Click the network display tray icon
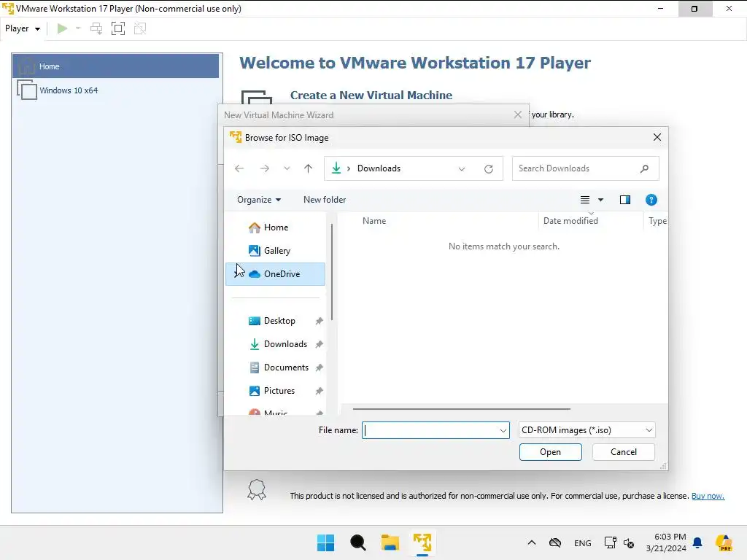The width and height of the screenshot is (747, 560). (x=611, y=542)
